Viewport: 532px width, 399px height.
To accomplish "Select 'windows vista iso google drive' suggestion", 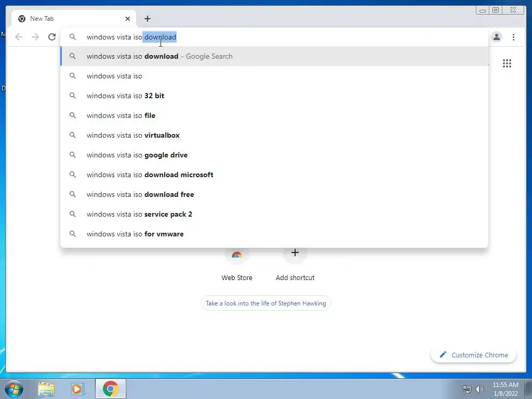I will [x=274, y=155].
